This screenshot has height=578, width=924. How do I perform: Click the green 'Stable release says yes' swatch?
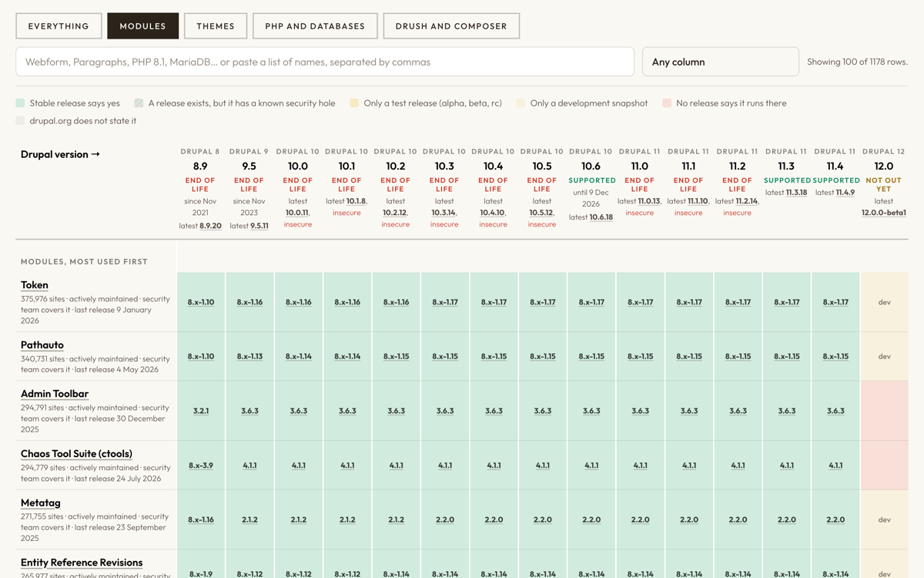(21, 103)
